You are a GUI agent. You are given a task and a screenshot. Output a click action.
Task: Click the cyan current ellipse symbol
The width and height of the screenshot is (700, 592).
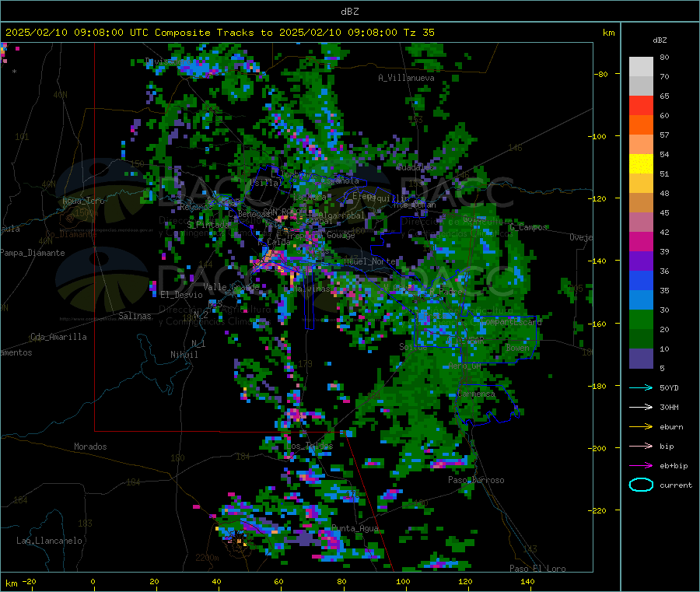pos(641,485)
